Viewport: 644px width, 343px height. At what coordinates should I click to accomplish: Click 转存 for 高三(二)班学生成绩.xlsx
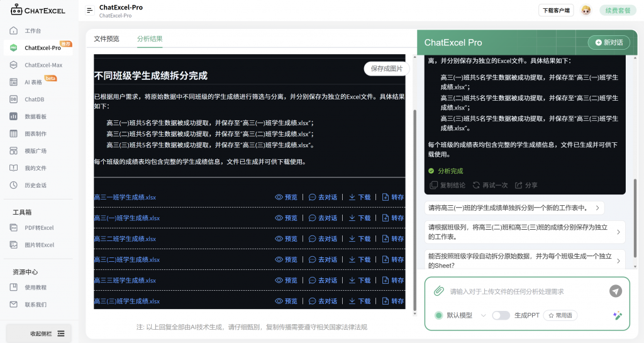392,259
